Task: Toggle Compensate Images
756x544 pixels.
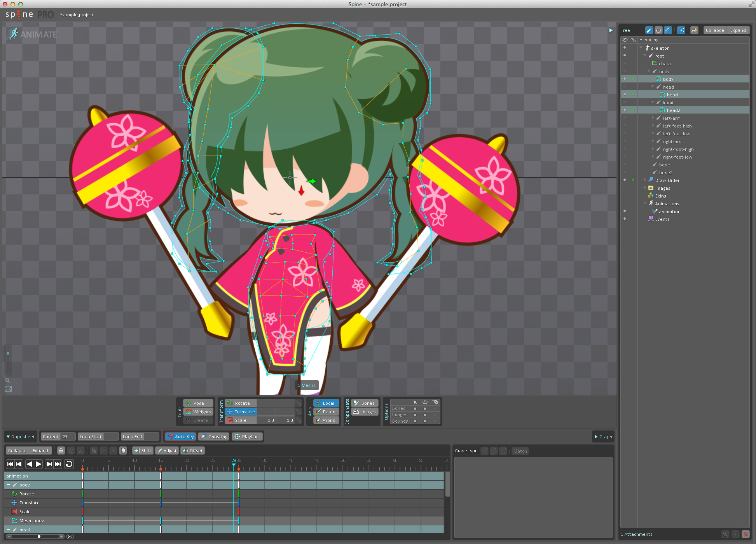Action: pos(365,412)
